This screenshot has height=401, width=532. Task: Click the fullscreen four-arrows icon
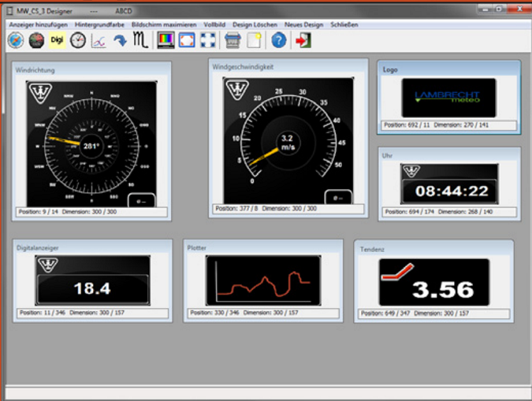coord(208,40)
